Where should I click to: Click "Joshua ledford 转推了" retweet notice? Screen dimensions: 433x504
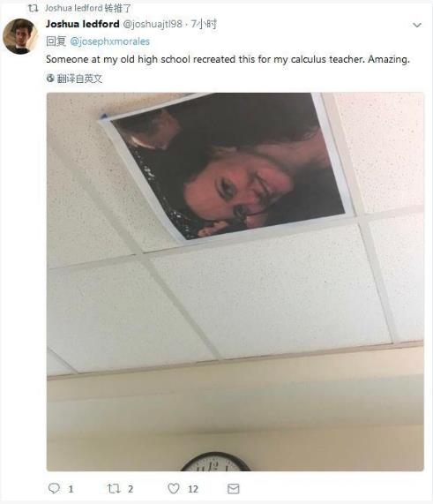(87, 8)
